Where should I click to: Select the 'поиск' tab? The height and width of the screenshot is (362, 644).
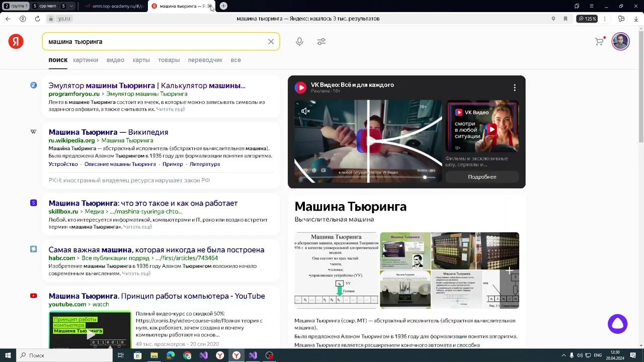[x=58, y=60]
